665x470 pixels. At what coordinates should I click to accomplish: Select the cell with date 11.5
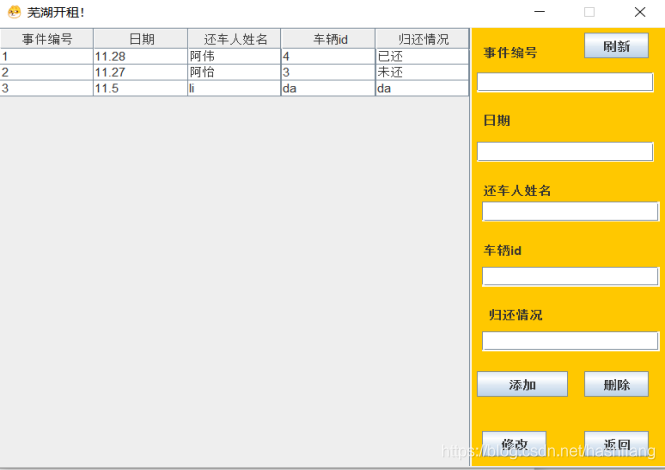(140, 88)
